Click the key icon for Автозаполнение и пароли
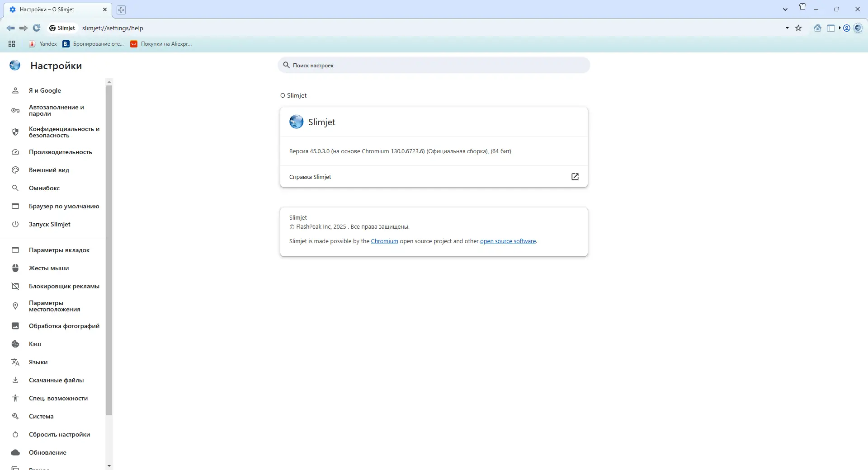This screenshot has height=470, width=868. 15,110
